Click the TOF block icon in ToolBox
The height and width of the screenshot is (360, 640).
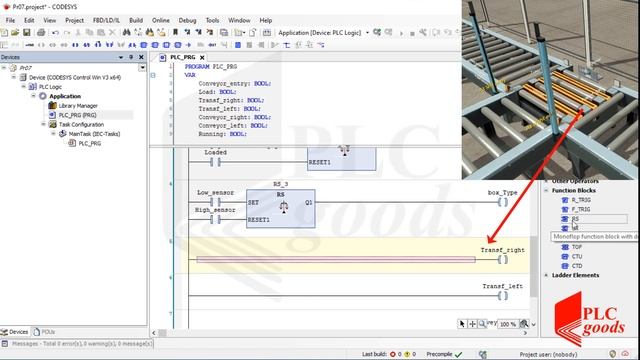tap(565, 247)
